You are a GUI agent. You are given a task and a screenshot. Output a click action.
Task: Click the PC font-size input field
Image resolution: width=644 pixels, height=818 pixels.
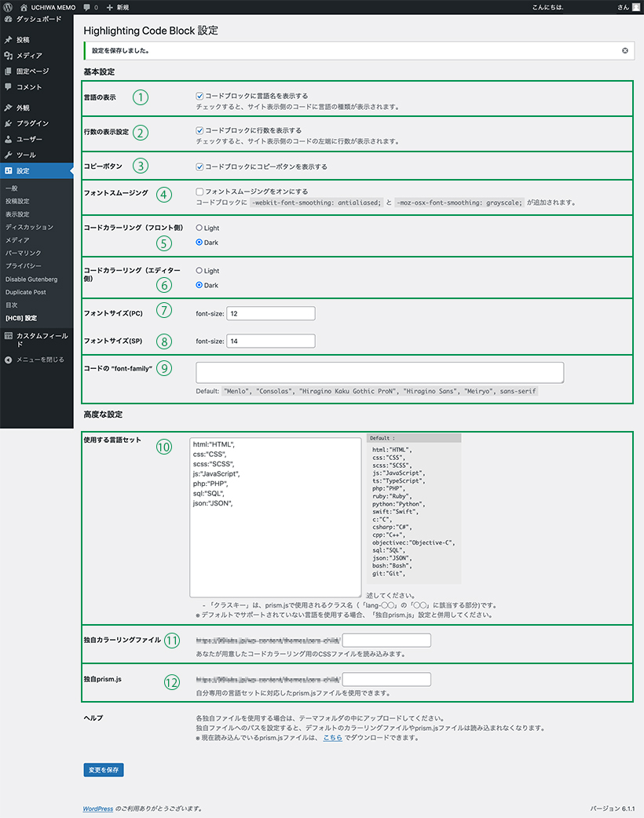(x=270, y=313)
